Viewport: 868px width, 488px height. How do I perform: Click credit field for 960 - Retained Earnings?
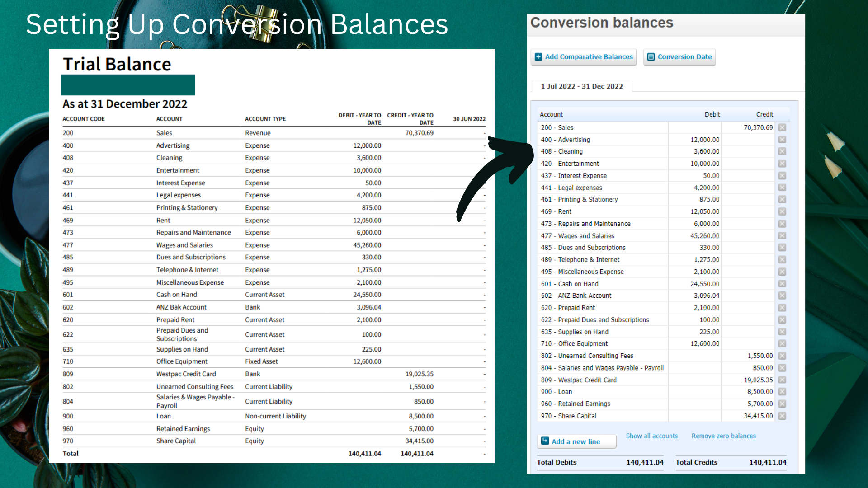tap(748, 404)
